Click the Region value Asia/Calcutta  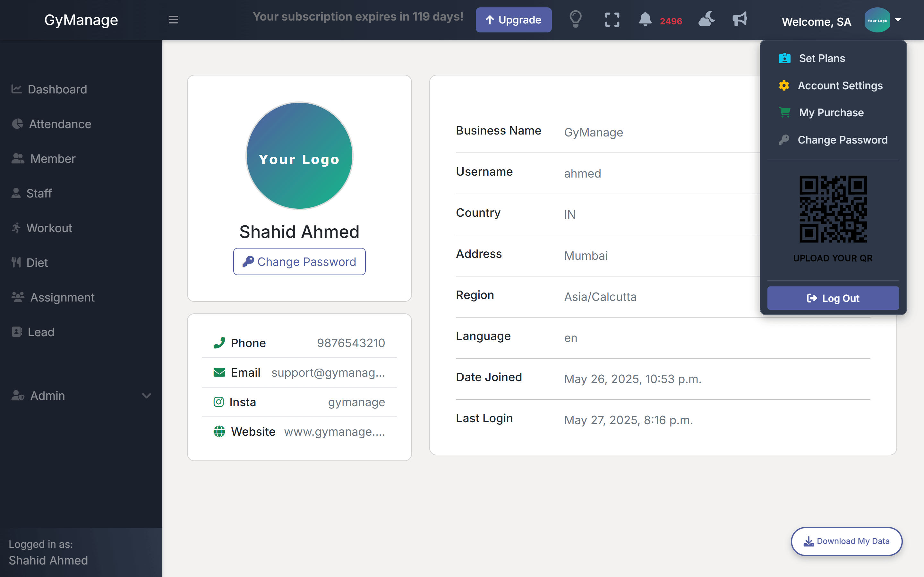pos(600,297)
